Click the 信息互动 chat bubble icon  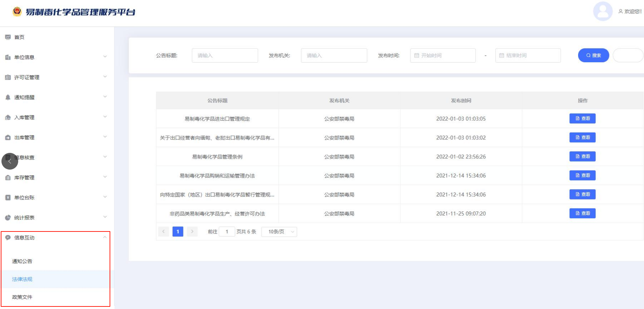(x=8, y=238)
